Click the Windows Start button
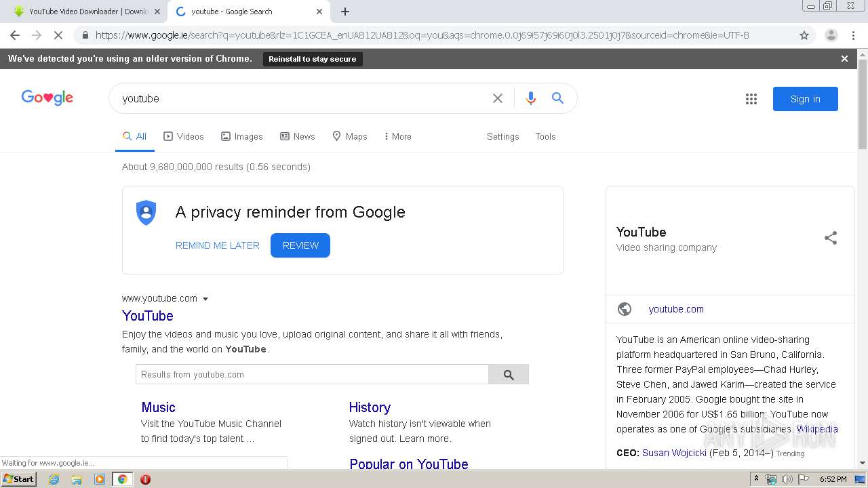Screen dimensions: 868x488 pos(19,479)
